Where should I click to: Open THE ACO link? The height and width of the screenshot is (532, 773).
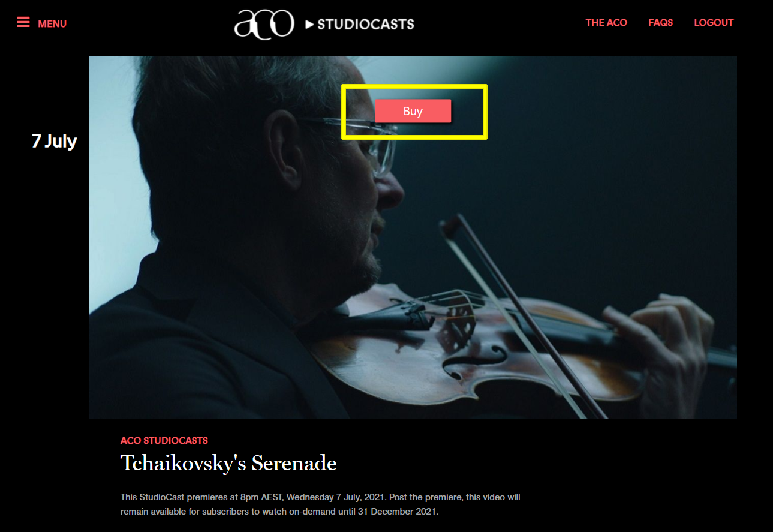[x=606, y=23]
